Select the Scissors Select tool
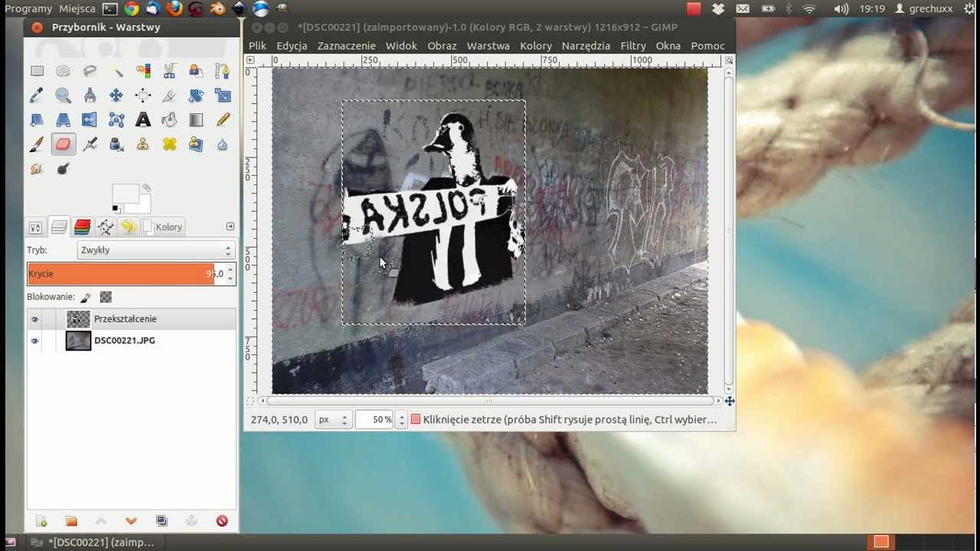The width and height of the screenshot is (980, 551). tap(169, 71)
